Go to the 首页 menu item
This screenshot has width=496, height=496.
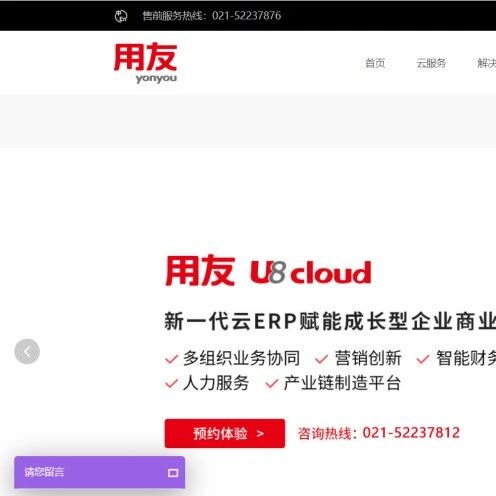[x=375, y=63]
